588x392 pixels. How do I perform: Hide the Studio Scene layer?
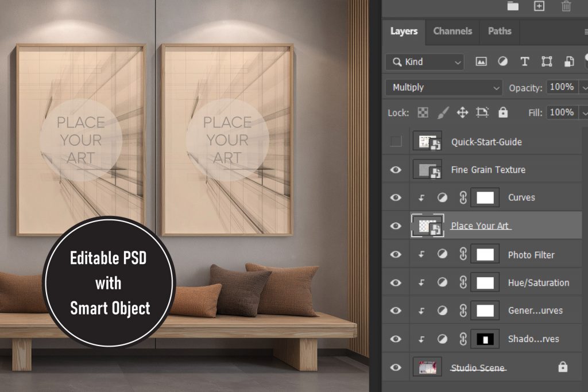396,367
